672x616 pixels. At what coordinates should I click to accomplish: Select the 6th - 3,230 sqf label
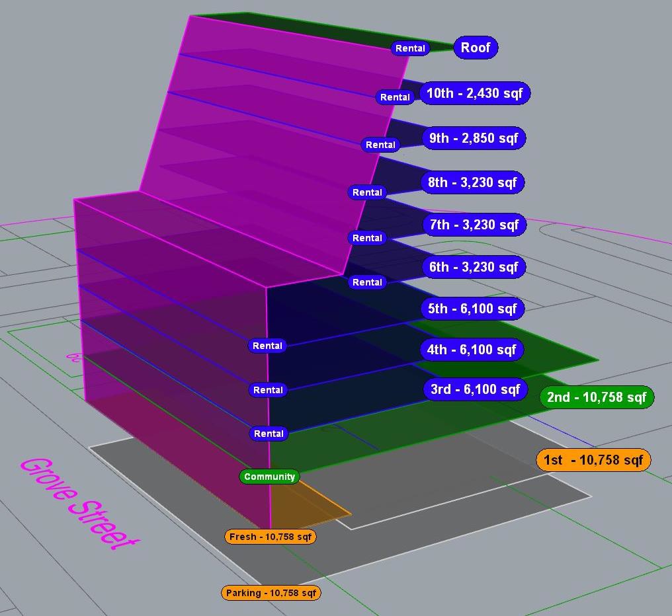(x=473, y=267)
